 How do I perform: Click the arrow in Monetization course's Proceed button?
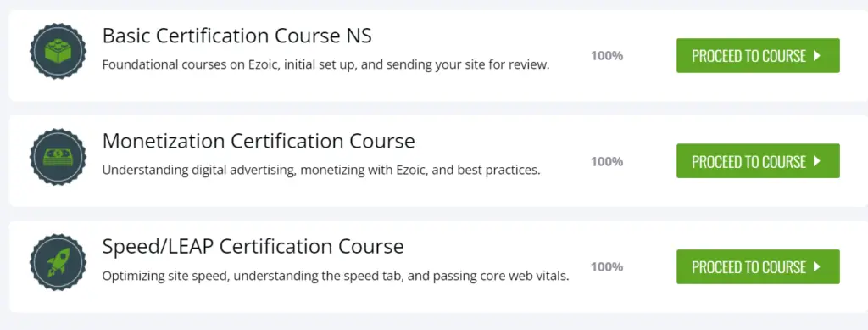[x=817, y=161]
